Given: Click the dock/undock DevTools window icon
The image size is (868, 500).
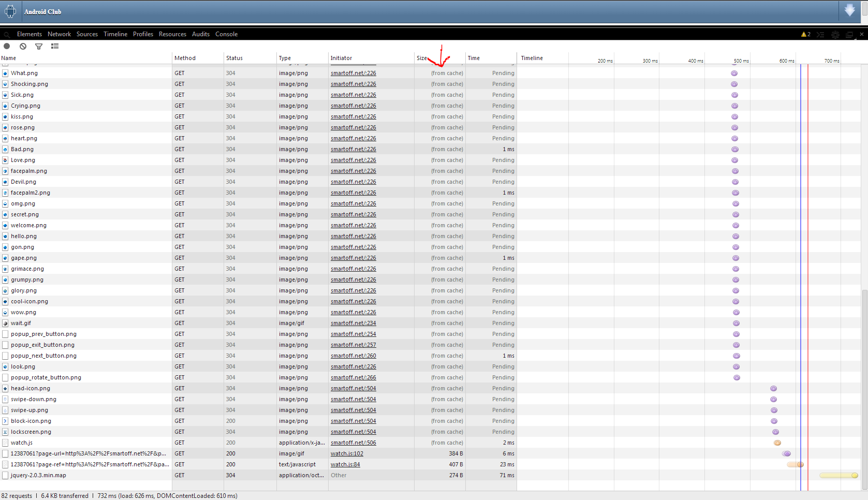Looking at the screenshot, I should tap(849, 34).
